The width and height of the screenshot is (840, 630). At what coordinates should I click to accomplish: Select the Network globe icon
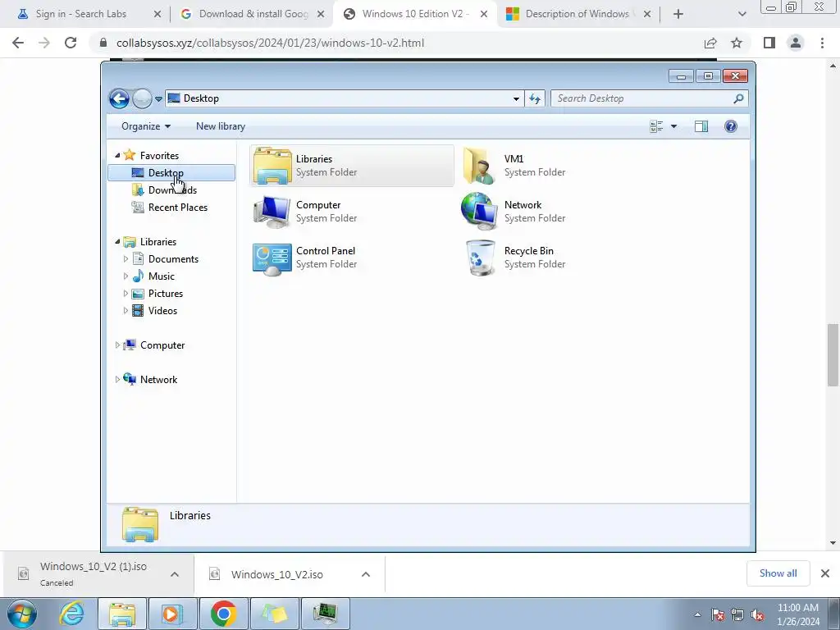point(479,212)
